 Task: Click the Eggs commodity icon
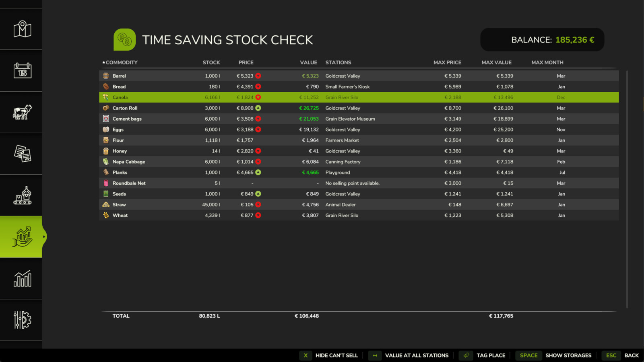pyautogui.click(x=105, y=129)
